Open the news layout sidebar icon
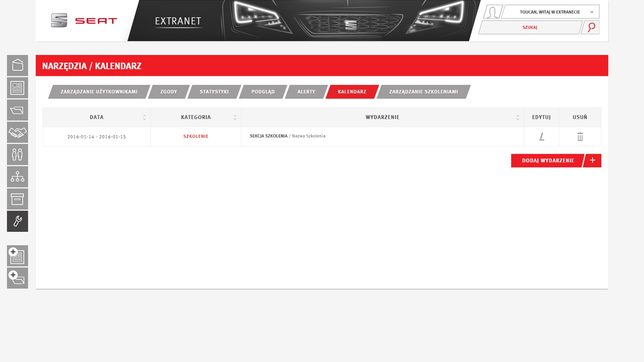This screenshot has width=644, height=362. point(17,88)
